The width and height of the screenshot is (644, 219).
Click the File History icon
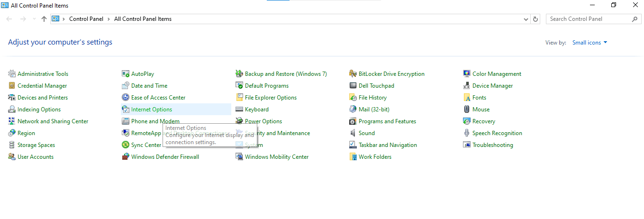point(353,98)
